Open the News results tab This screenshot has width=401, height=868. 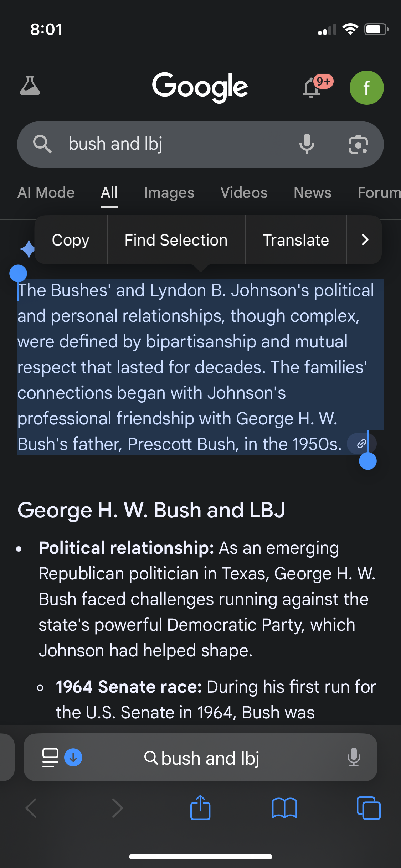tap(312, 193)
